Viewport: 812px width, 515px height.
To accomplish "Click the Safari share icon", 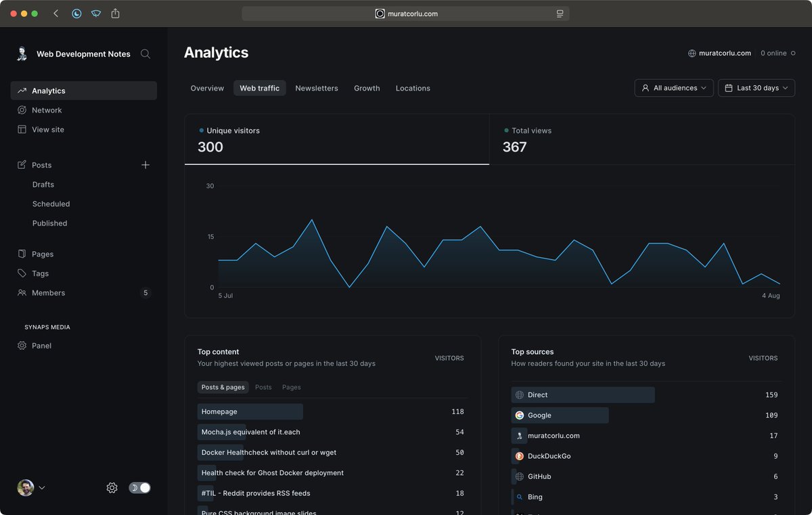I will pos(115,14).
